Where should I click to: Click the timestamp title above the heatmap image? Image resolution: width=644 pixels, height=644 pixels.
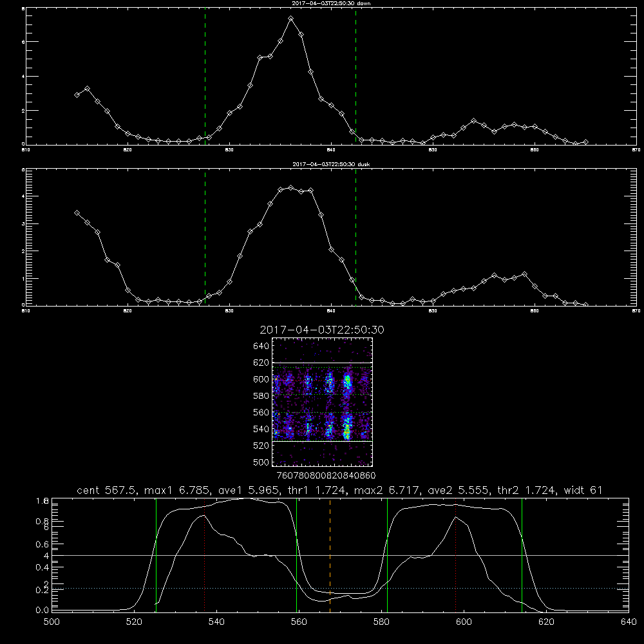[321, 330]
